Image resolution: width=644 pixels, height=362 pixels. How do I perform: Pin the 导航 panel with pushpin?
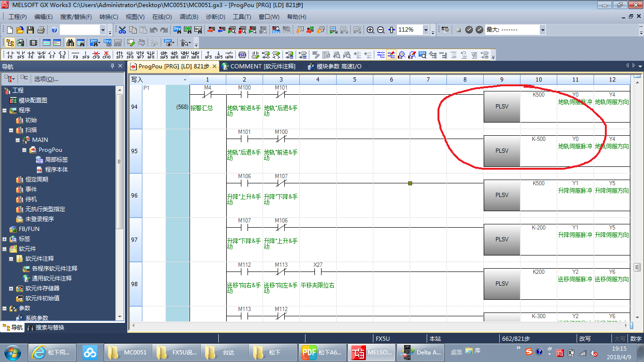(x=112, y=66)
